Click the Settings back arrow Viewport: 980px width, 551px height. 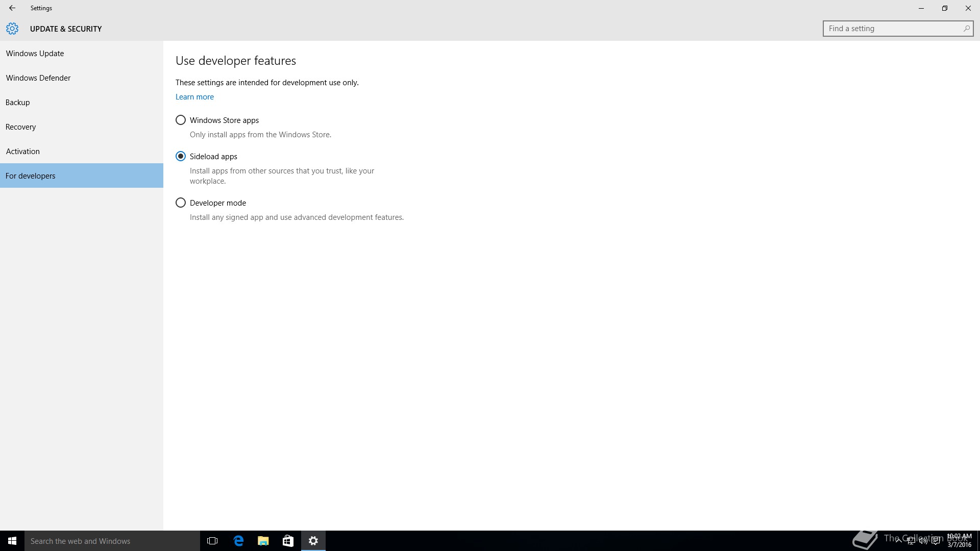point(12,8)
